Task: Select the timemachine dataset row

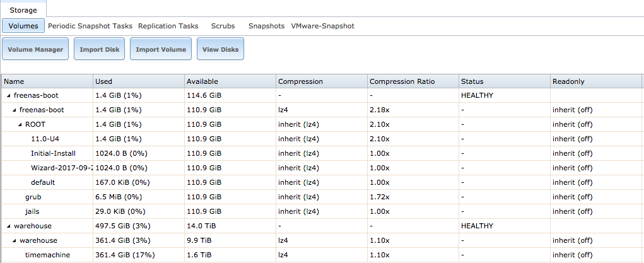Action: [47, 255]
